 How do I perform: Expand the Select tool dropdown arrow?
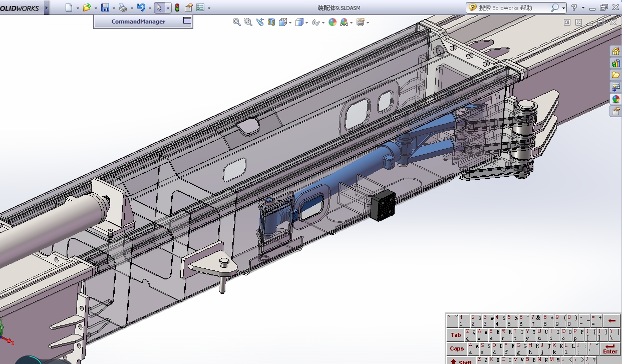coord(168,8)
